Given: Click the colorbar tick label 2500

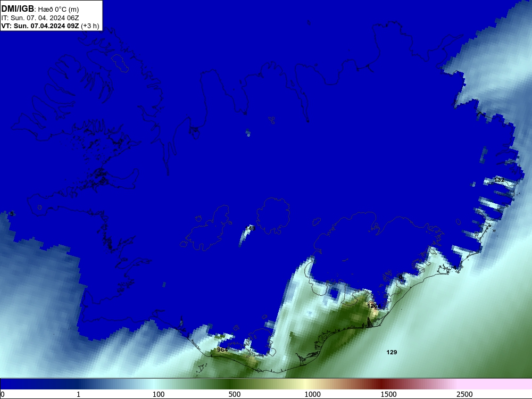Looking at the screenshot, I should click(x=464, y=394).
